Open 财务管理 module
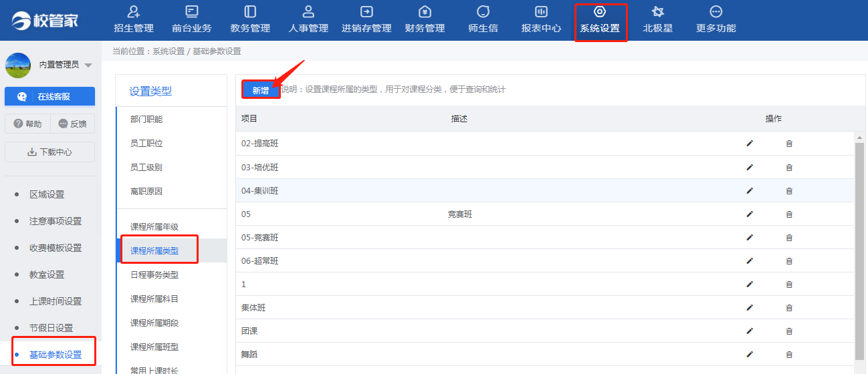 tap(425, 19)
